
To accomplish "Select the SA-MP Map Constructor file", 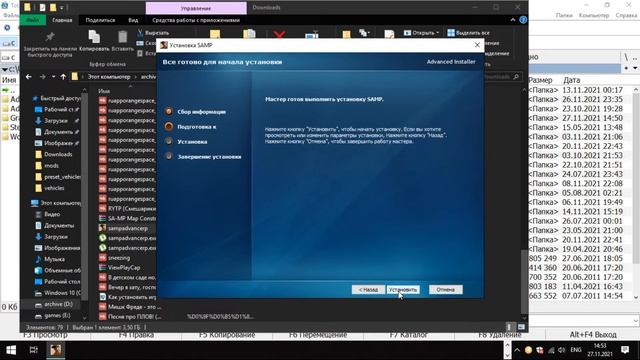I will coord(127,218).
